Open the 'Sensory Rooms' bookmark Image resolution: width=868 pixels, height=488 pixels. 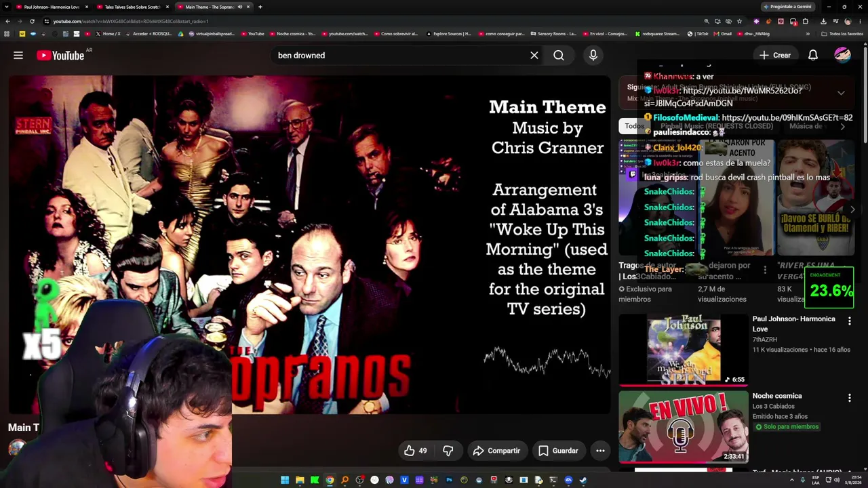(553, 33)
